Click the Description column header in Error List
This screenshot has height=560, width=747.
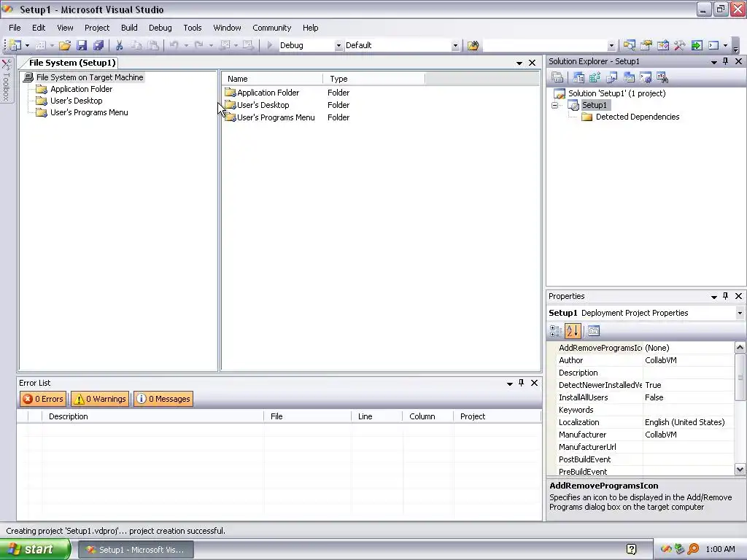[x=152, y=416]
